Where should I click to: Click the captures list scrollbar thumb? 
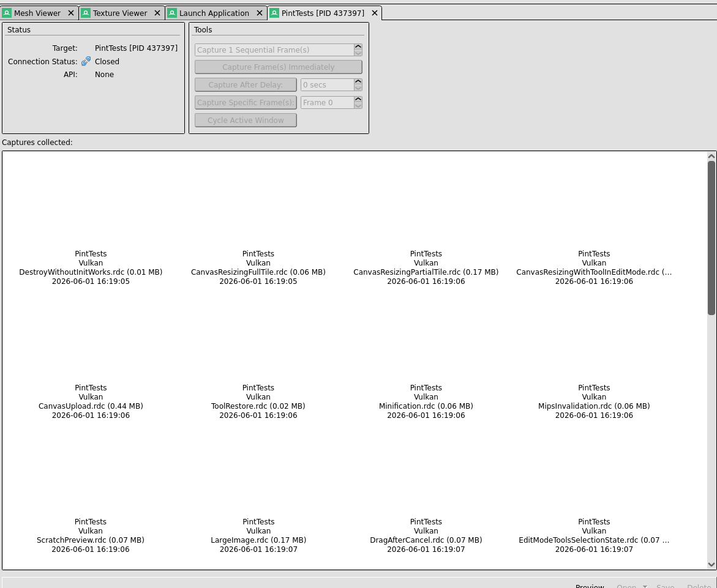click(711, 237)
